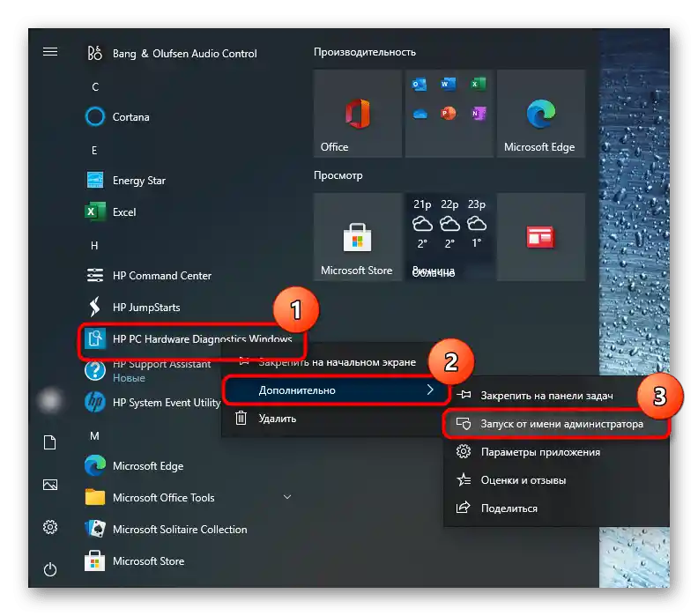Select HP PC Hardware Diagnostics Windows
Image resolution: width=698 pixels, height=616 pixels.
189,338
